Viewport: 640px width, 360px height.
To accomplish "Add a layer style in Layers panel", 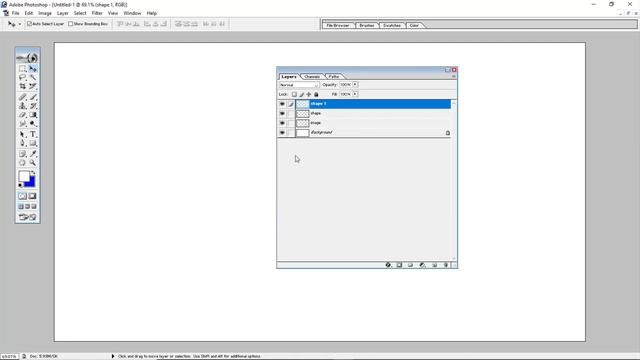I will point(388,265).
